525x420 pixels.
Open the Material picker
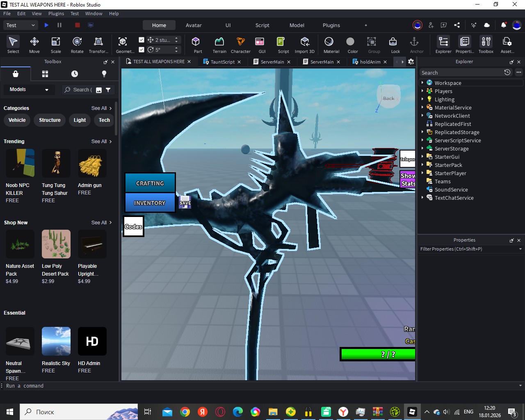pyautogui.click(x=331, y=44)
